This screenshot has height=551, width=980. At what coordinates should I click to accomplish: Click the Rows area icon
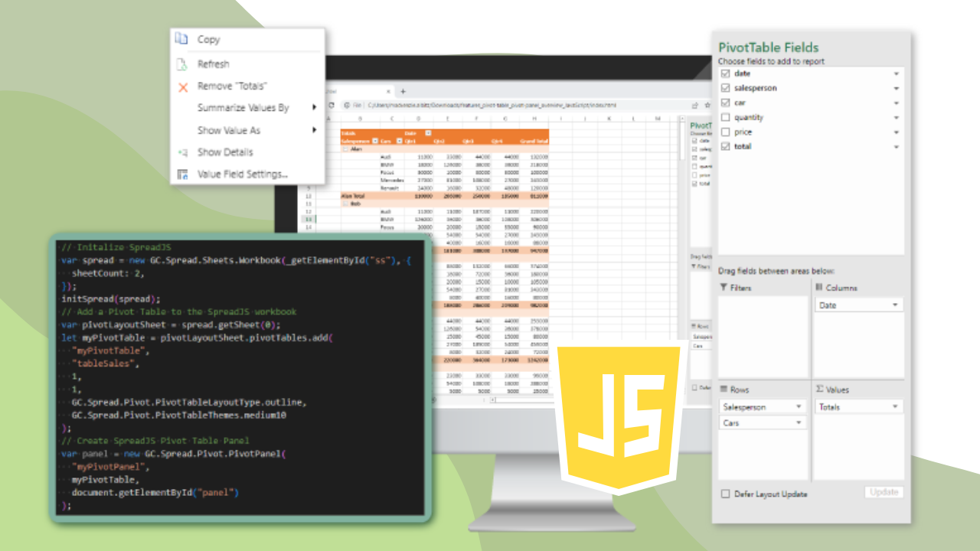point(724,390)
